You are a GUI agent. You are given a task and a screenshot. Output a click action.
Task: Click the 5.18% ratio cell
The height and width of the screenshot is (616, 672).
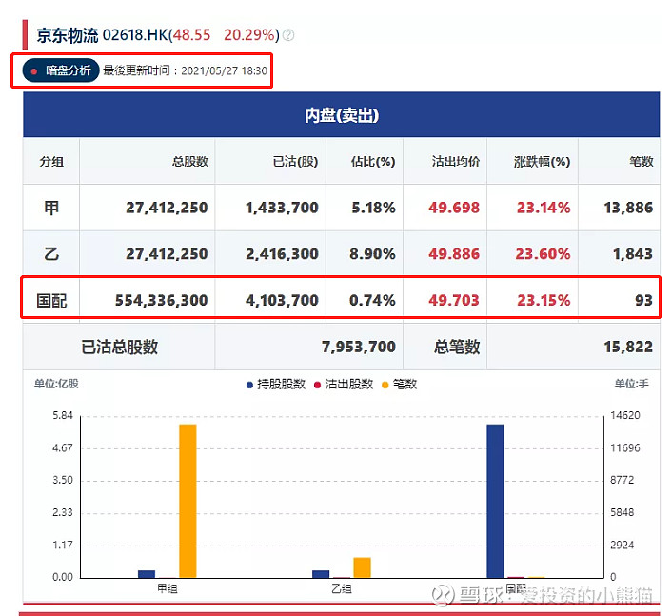pyautogui.click(x=373, y=208)
